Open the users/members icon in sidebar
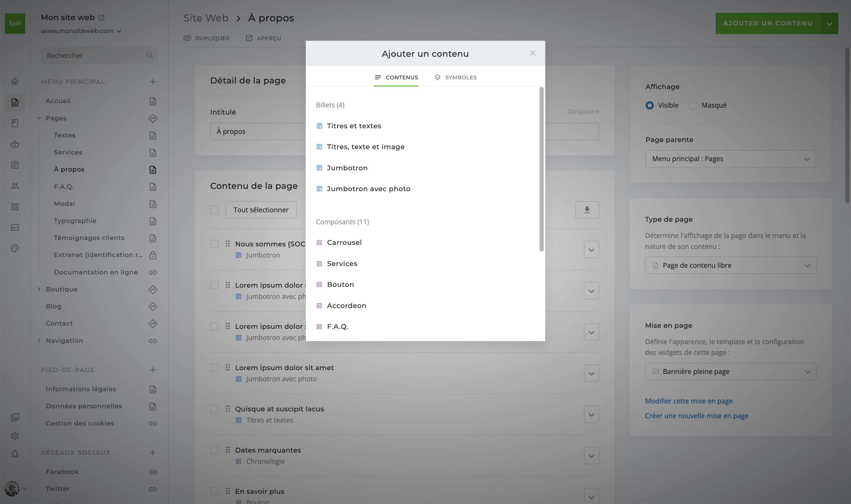This screenshot has height=504, width=851. (15, 186)
